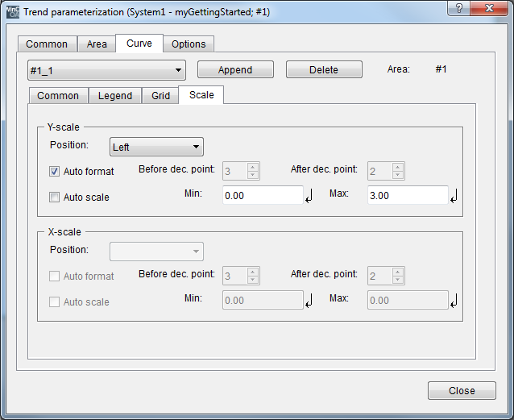514x420 pixels.
Task: Click the WinCC icon in title bar
Action: [x=13, y=12]
